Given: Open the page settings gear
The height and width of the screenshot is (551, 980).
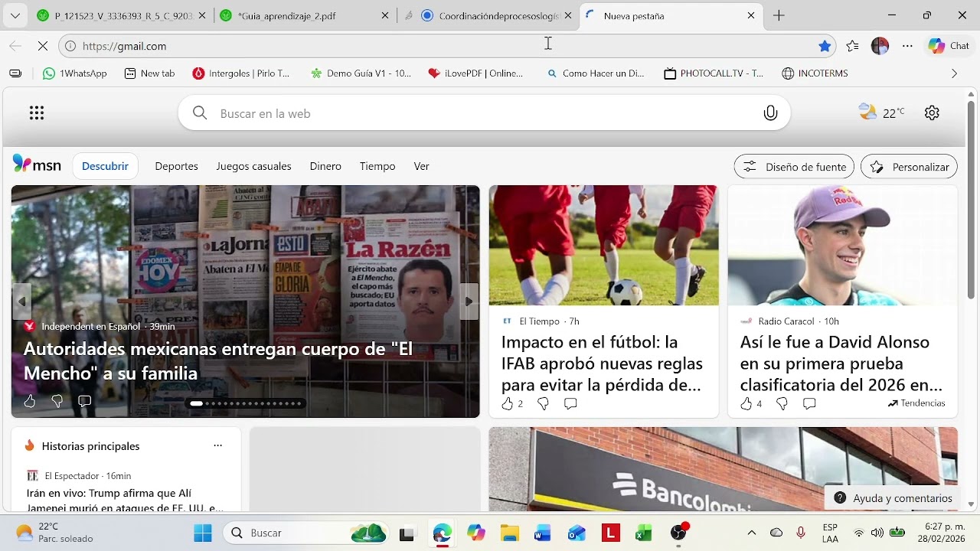Looking at the screenshot, I should tap(932, 112).
